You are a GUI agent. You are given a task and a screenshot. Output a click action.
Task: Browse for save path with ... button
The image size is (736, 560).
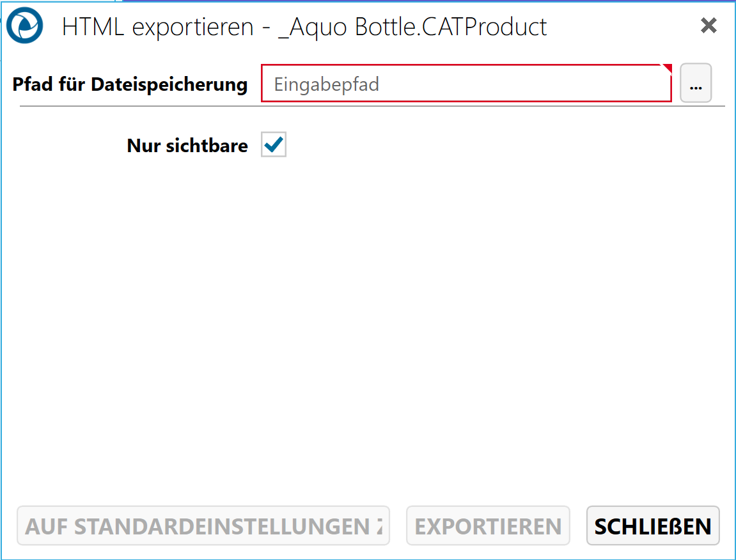pyautogui.click(x=696, y=84)
